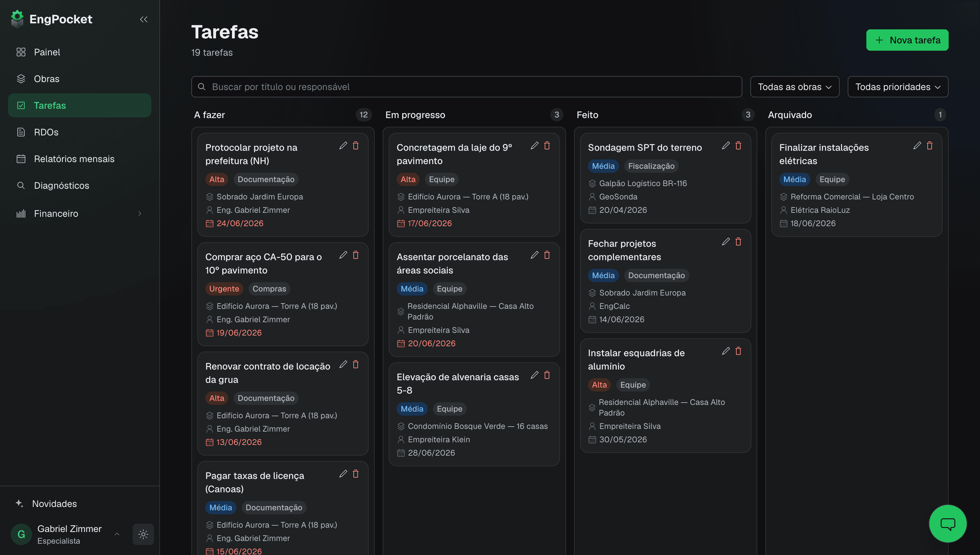Click the EngPocket logo icon
This screenshot has width=980, height=555.
[x=17, y=19]
